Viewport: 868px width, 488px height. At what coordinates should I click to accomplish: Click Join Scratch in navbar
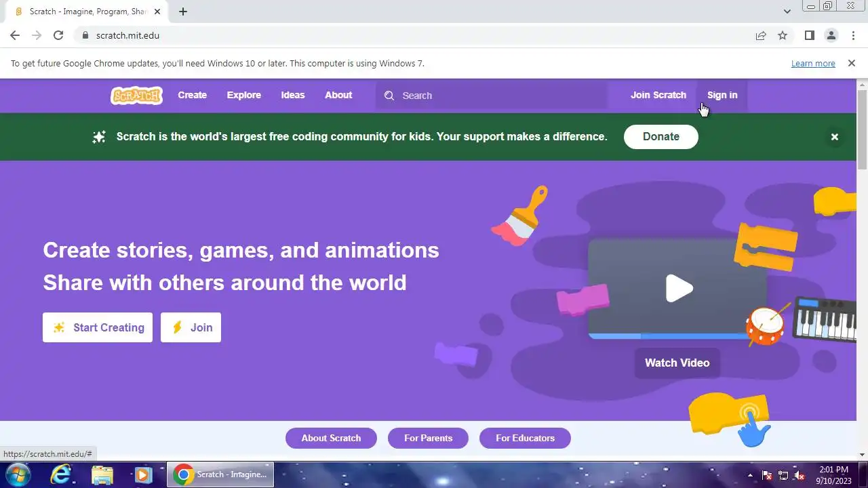coord(658,96)
